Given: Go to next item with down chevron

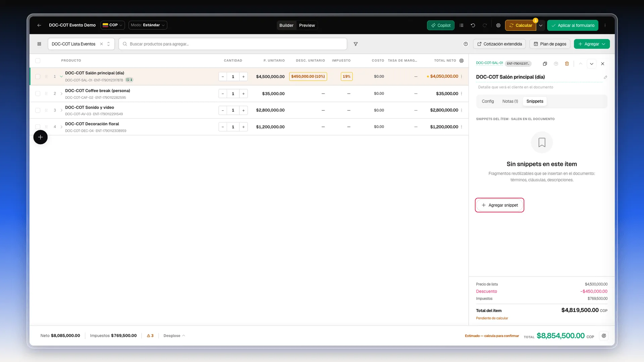Looking at the screenshot, I should [592, 64].
